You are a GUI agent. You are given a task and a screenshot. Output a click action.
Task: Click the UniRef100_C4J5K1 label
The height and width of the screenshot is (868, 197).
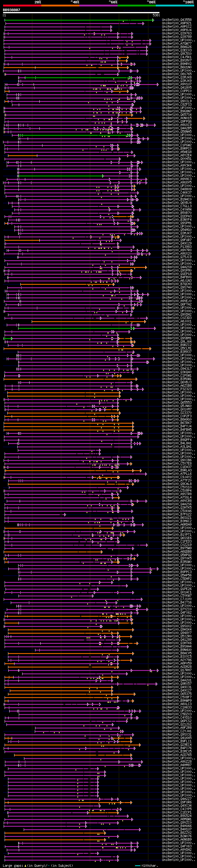pos(177,57)
